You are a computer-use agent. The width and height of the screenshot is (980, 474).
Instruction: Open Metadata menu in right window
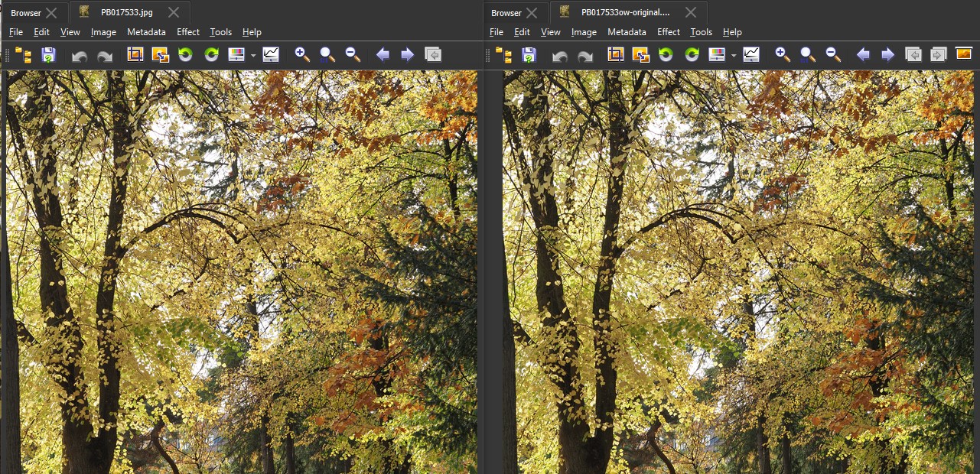(627, 32)
